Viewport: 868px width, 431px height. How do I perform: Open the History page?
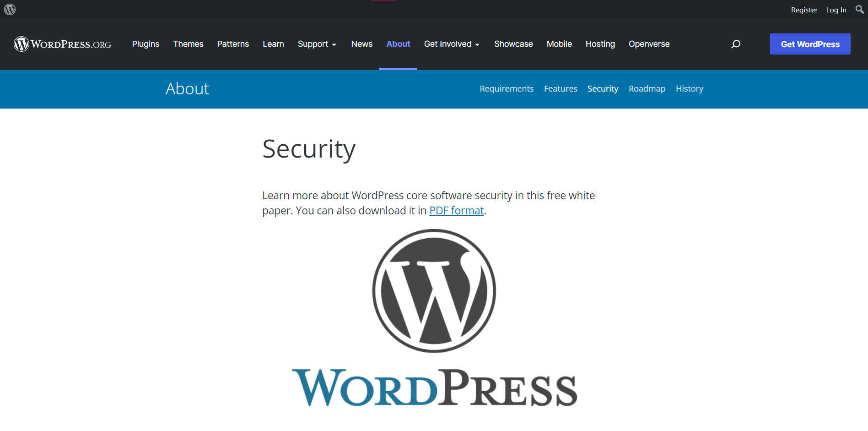pyautogui.click(x=689, y=88)
